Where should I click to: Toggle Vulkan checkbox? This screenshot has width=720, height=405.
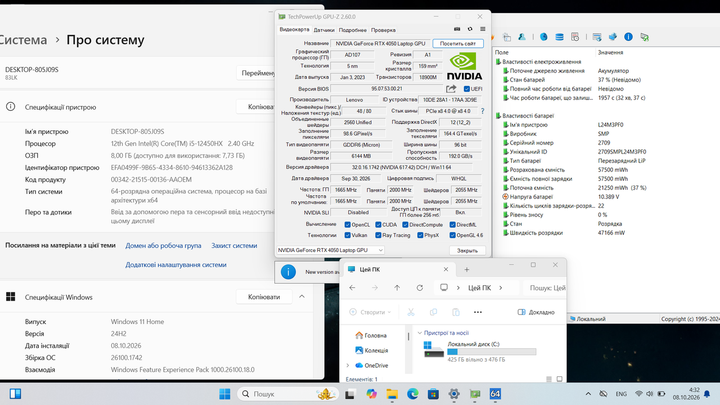pyautogui.click(x=348, y=235)
